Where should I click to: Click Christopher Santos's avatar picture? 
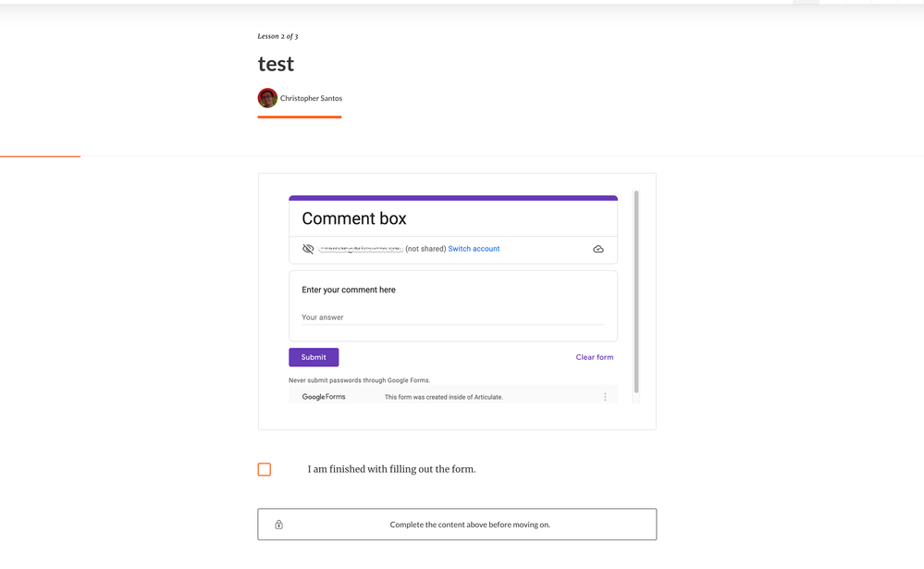pyautogui.click(x=267, y=98)
